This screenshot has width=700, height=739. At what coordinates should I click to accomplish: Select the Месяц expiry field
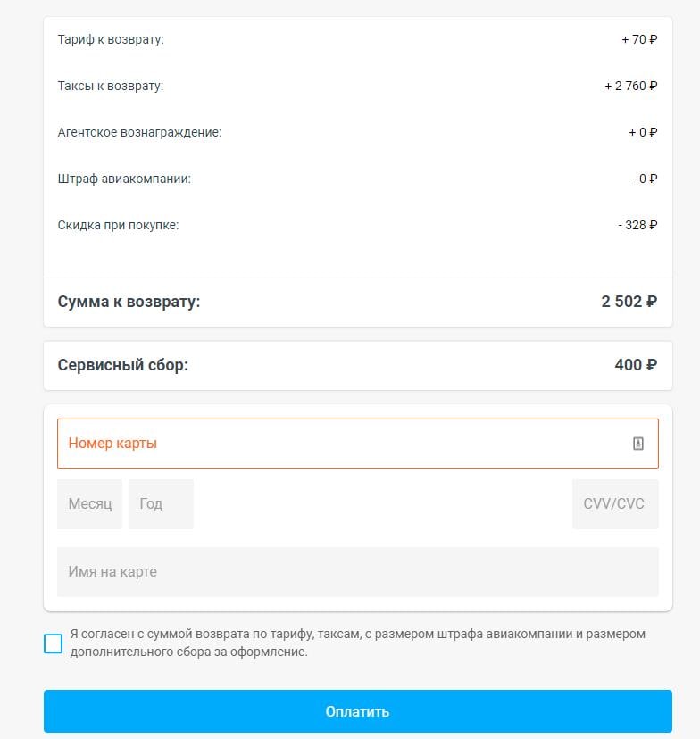pos(89,503)
